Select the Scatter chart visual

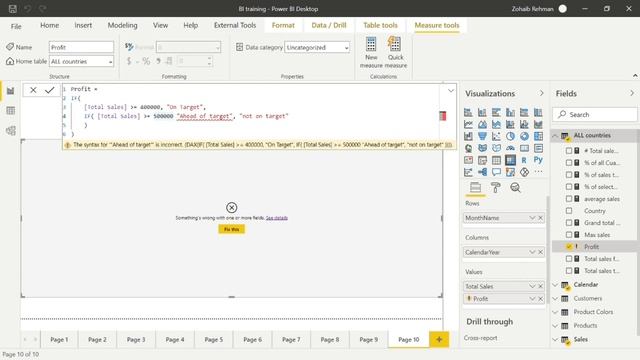(496, 136)
